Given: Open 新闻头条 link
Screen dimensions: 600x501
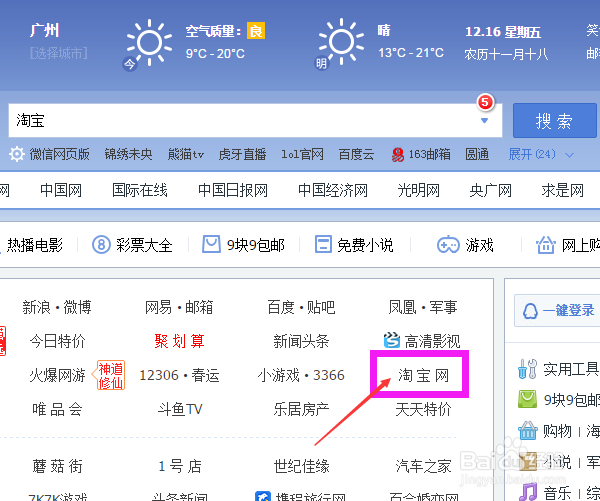Looking at the screenshot, I should [x=301, y=341].
